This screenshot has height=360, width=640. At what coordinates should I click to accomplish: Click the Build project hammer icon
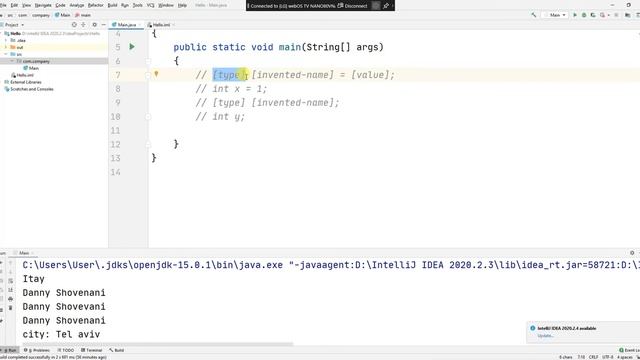(x=533, y=15)
